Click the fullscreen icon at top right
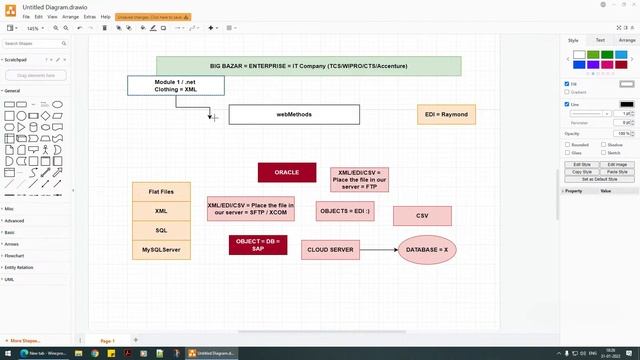 619,28
